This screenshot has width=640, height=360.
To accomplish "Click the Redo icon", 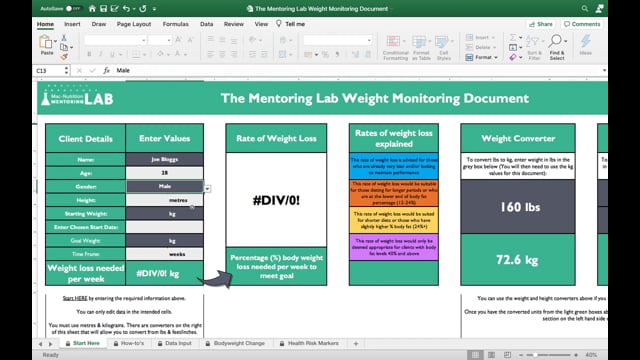I will [143, 9].
